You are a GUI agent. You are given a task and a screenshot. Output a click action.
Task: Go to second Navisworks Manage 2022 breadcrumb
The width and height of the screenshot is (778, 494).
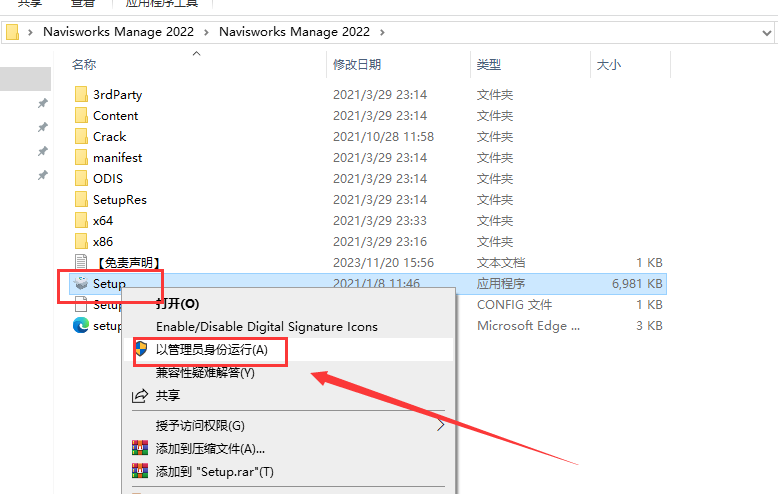tap(295, 32)
